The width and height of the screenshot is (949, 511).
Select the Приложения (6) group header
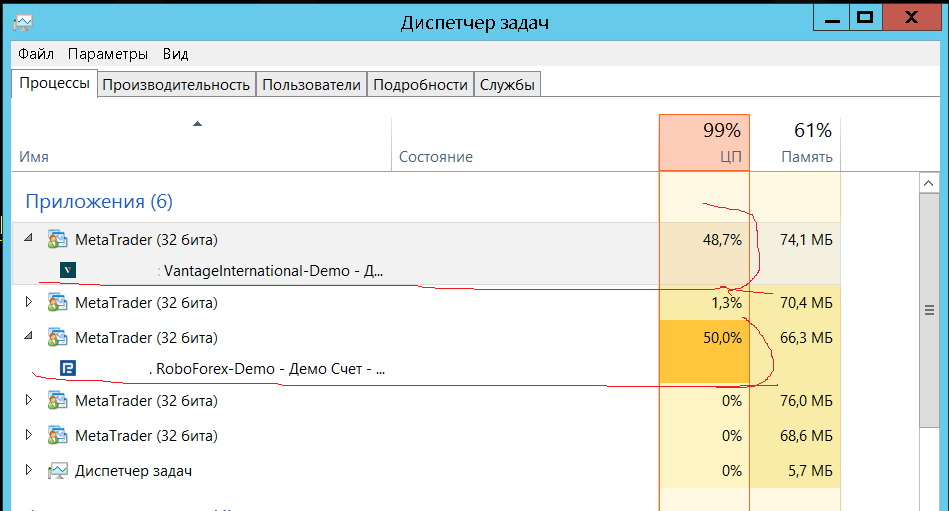[99, 201]
